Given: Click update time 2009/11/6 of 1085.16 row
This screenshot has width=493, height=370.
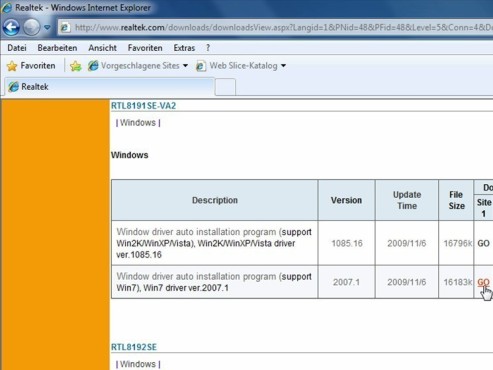Looking at the screenshot, I should [407, 243].
